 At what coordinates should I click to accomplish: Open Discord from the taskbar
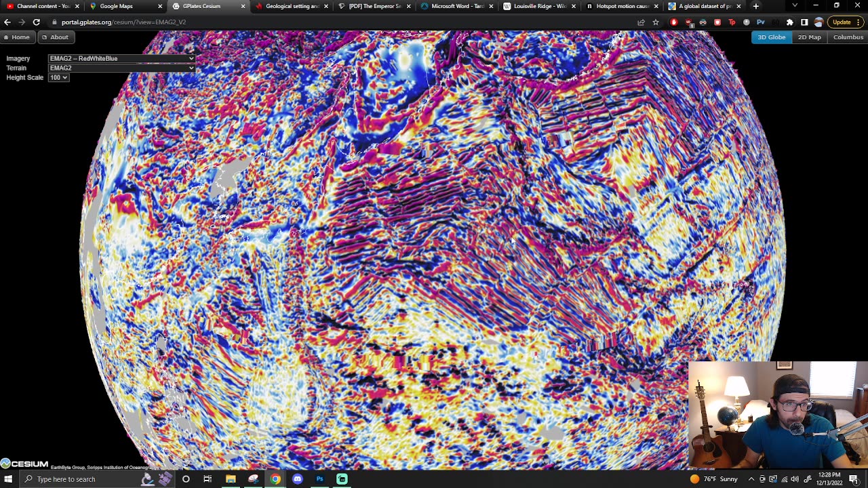(298, 479)
